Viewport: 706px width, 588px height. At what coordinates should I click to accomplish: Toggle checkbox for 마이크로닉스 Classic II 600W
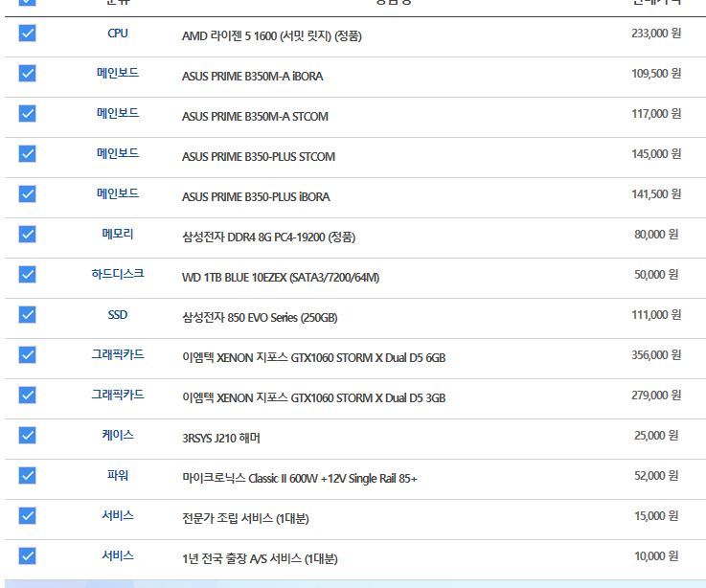pos(27,475)
